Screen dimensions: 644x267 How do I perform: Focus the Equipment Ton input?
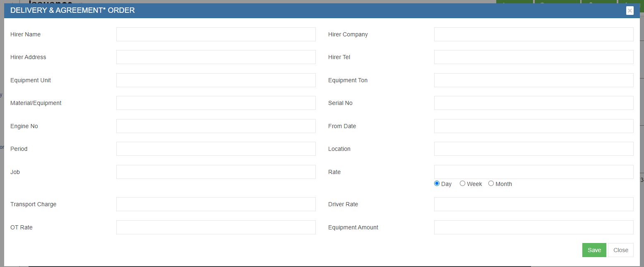533,80
